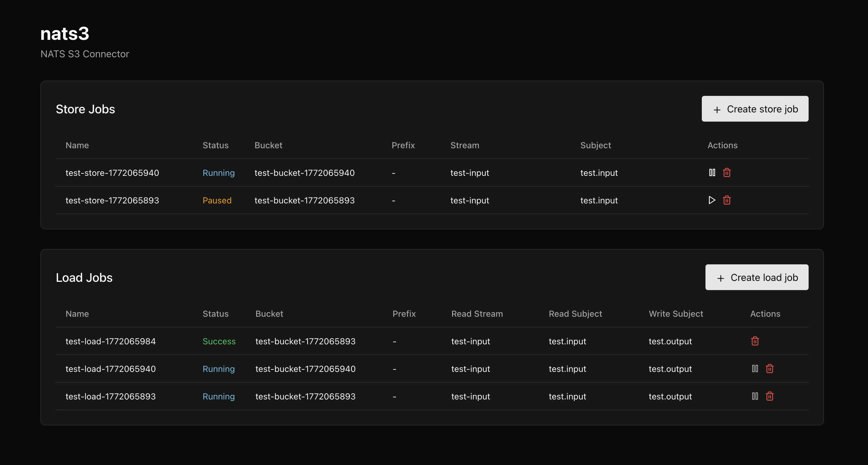868x465 pixels.
Task: Create a new load job
Action: click(x=757, y=277)
